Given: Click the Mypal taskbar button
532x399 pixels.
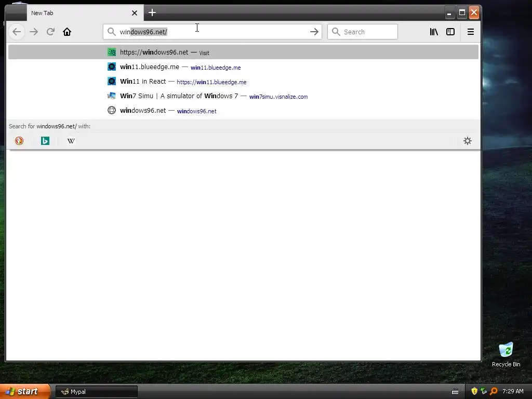Looking at the screenshot, I should pos(96,392).
